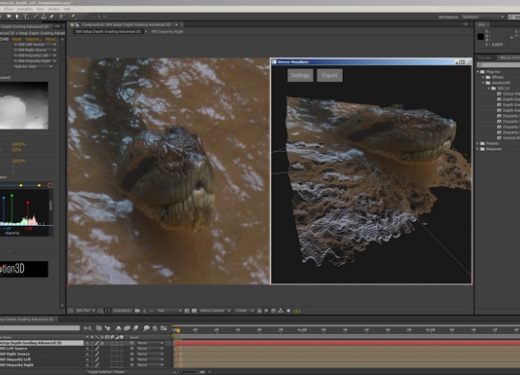Click Settings in Stereo Visualizer window
This screenshot has height=375, width=520.
pyautogui.click(x=300, y=76)
